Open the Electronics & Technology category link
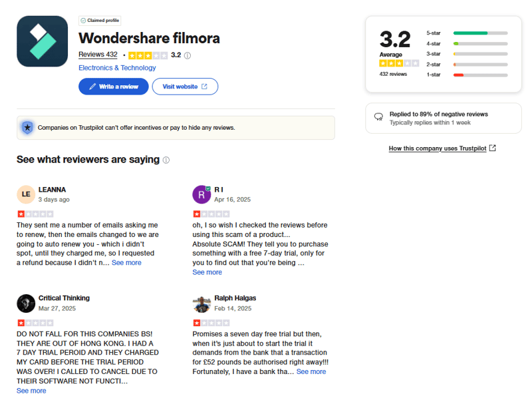 click(x=117, y=68)
